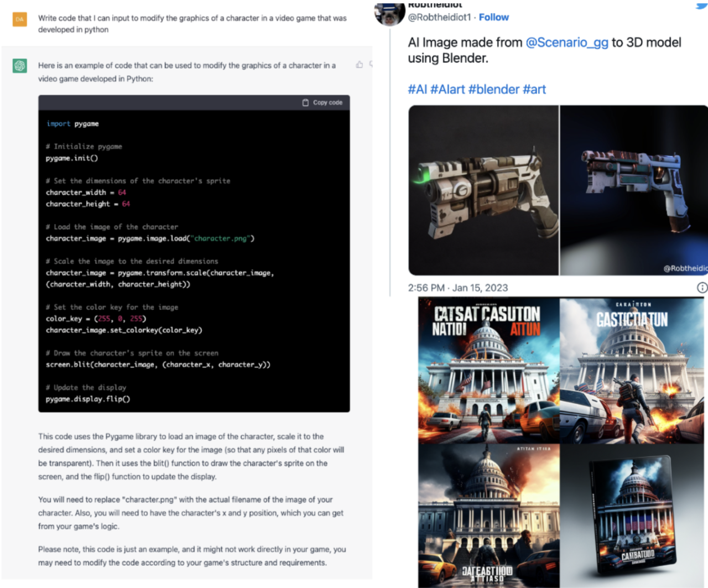Click the Copy code button label

click(x=327, y=103)
